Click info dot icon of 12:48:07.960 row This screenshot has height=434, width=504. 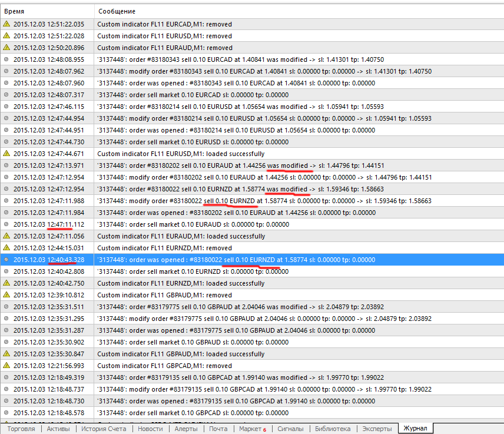6,83
